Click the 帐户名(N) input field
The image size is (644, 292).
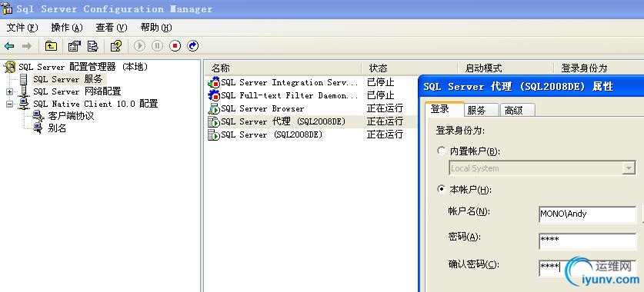(587, 214)
